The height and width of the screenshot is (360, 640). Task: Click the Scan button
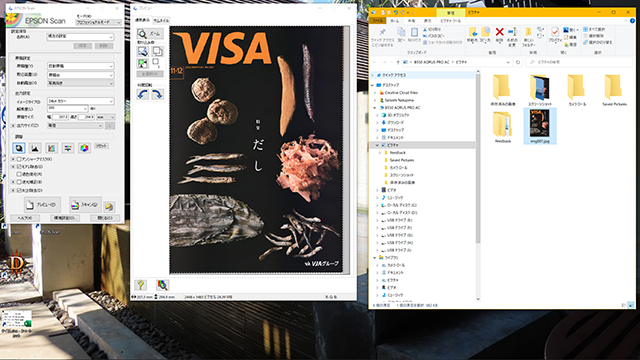pyautogui.click(x=85, y=205)
